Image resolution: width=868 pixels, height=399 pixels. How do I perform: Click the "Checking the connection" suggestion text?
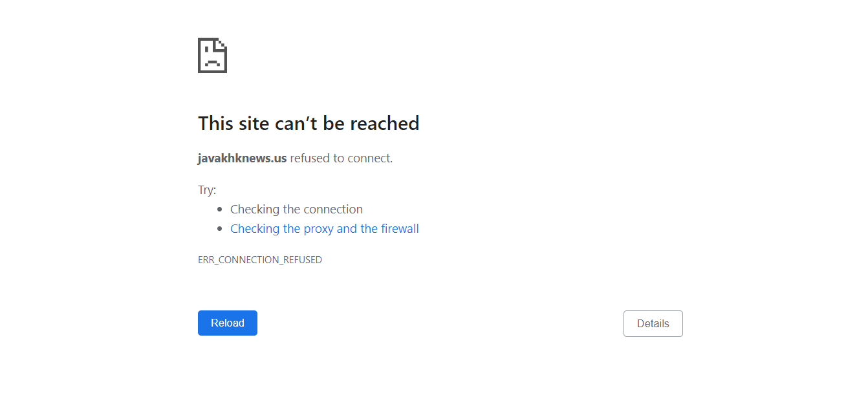(296, 210)
